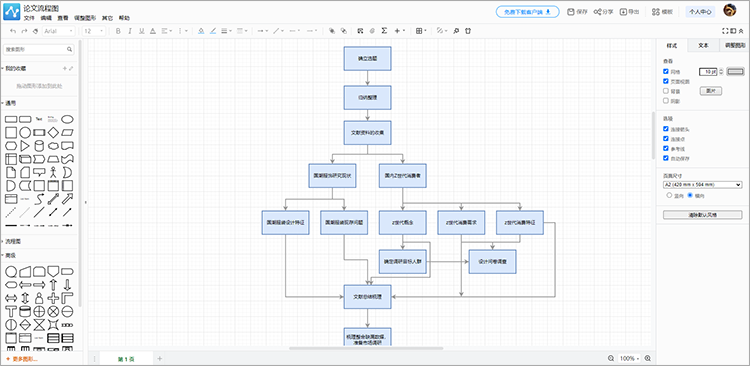Image resolution: width=750 pixels, height=366 pixels.
Task: Toggle the format panel icon
Action: point(733,31)
